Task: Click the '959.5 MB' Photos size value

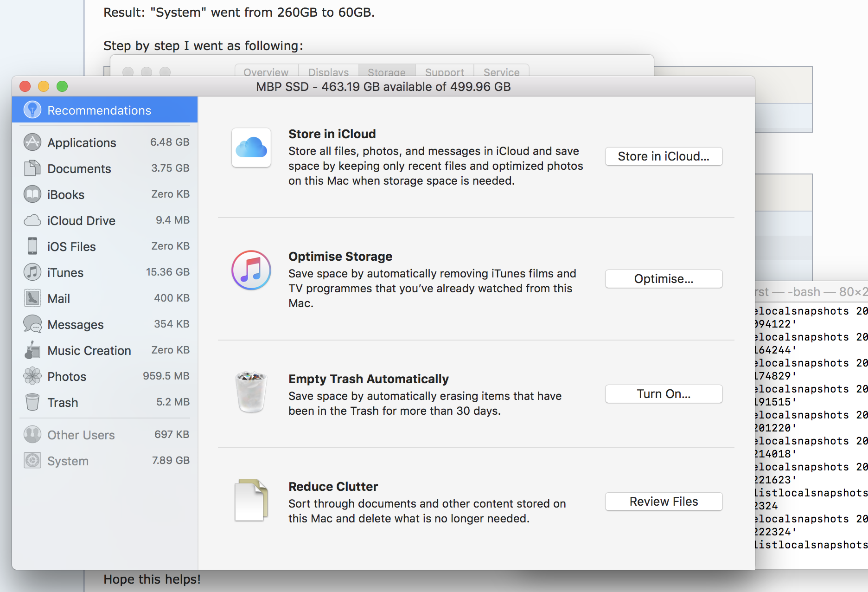Action: pos(166,376)
